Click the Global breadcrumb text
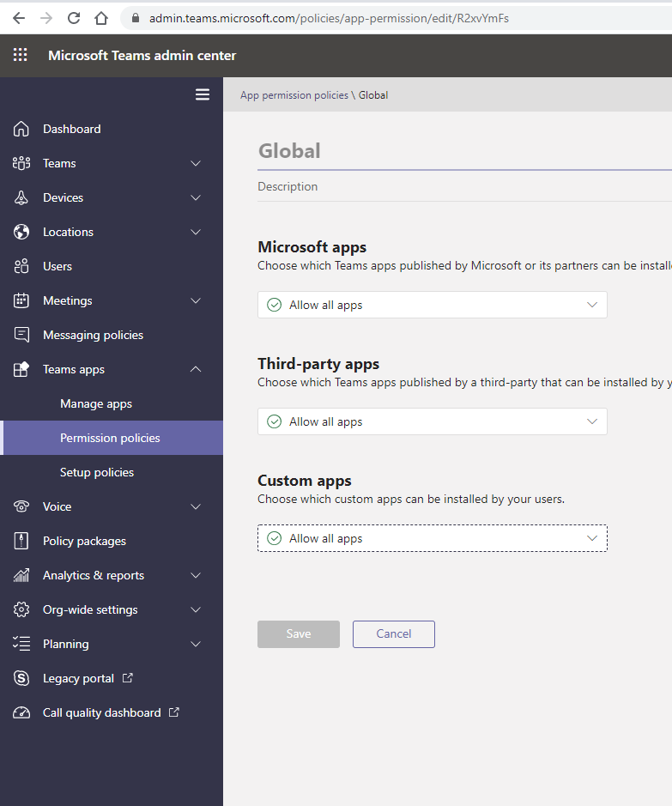Image resolution: width=672 pixels, height=806 pixels. pyautogui.click(x=373, y=95)
